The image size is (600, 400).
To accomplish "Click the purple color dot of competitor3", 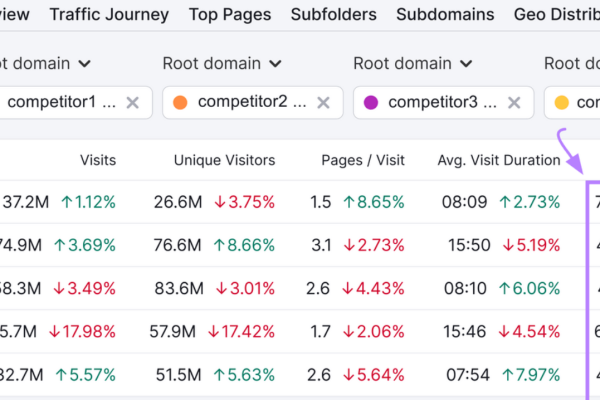I will [x=371, y=103].
